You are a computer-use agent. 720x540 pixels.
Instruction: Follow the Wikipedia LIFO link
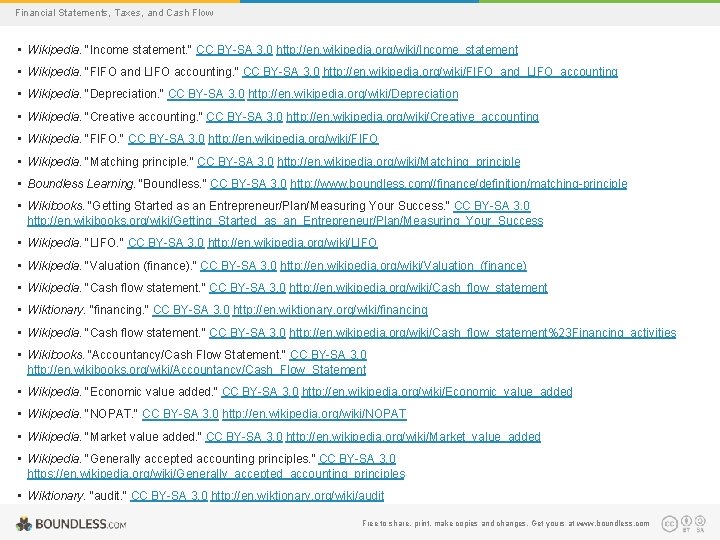(x=292, y=242)
